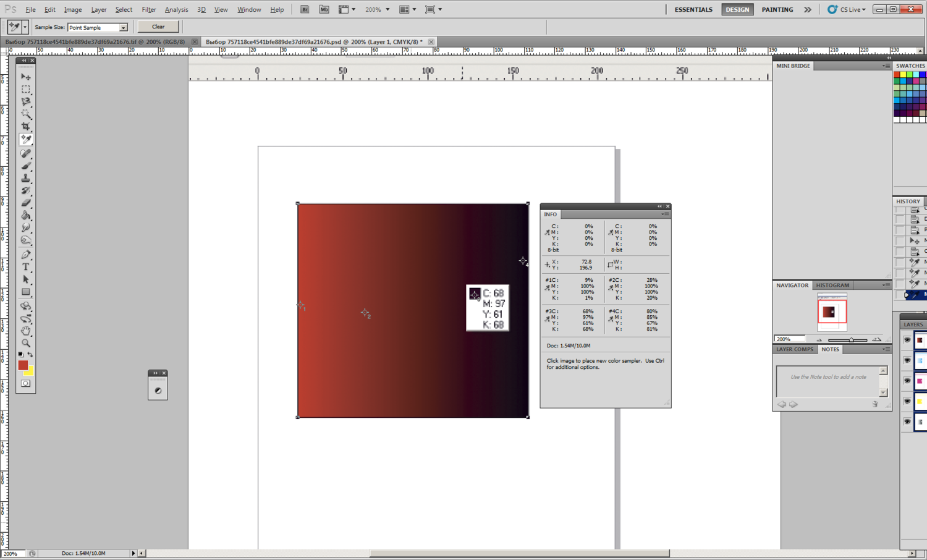The width and height of the screenshot is (927, 560).
Task: Select the Lasso tool
Action: pos(26,101)
